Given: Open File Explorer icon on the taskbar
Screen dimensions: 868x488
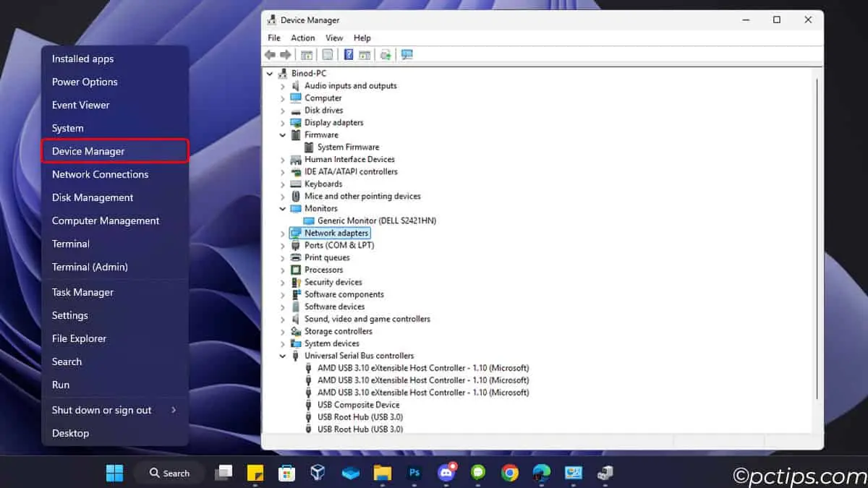Looking at the screenshot, I should point(383,473).
